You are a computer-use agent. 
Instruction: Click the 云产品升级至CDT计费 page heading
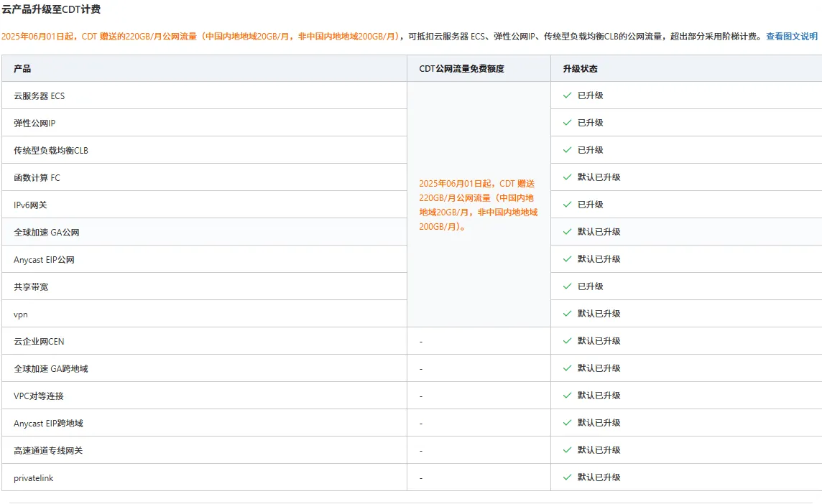[51, 9]
